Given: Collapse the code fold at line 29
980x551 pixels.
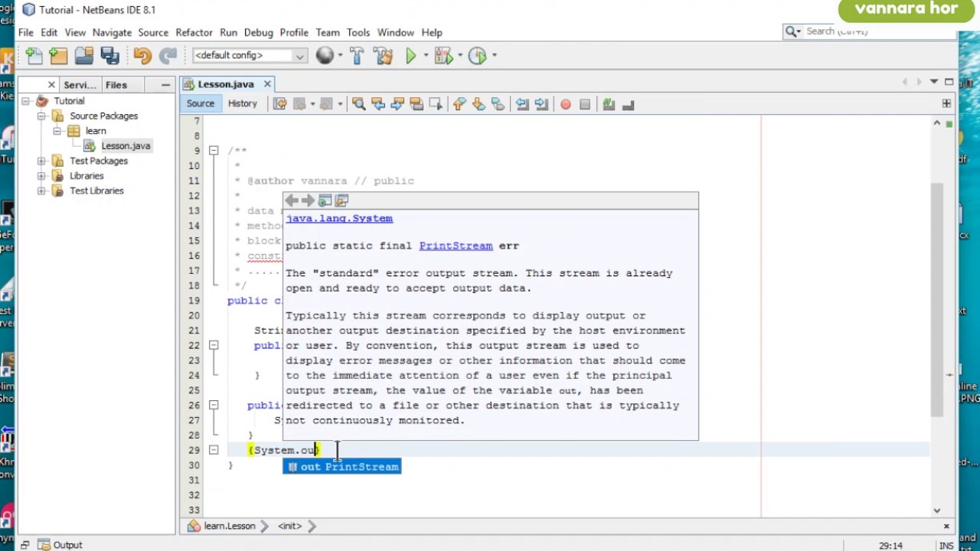Looking at the screenshot, I should (214, 450).
